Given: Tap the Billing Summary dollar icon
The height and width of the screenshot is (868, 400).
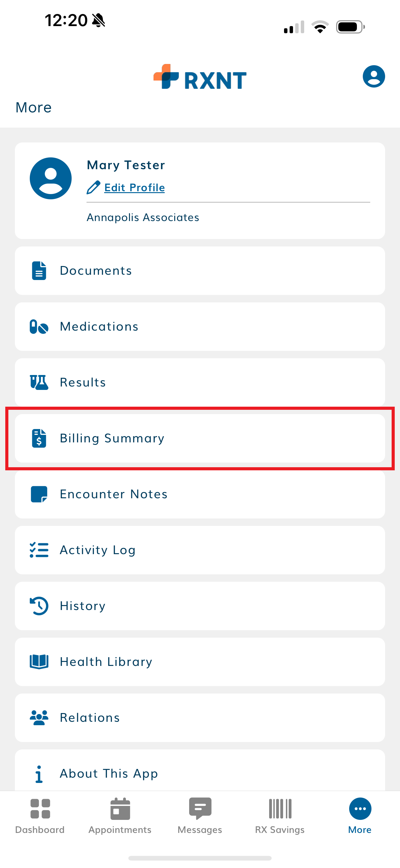Looking at the screenshot, I should coord(39,438).
